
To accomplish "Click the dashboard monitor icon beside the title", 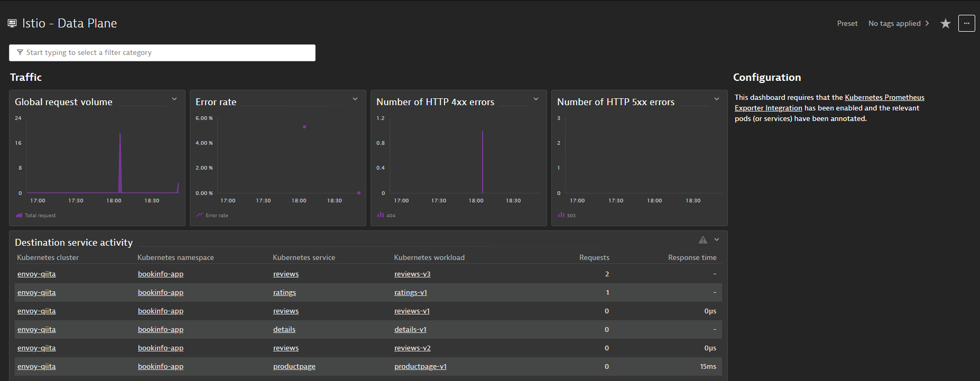I will (12, 23).
